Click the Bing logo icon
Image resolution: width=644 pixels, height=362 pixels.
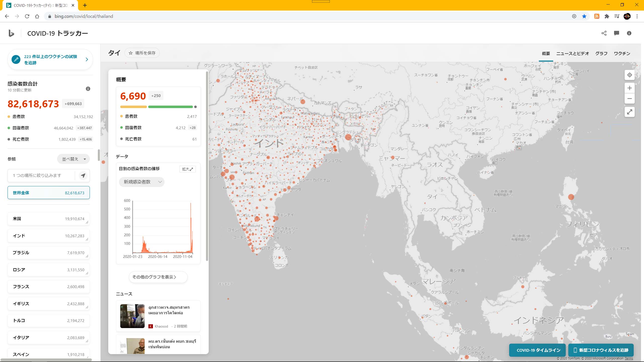pos(11,33)
